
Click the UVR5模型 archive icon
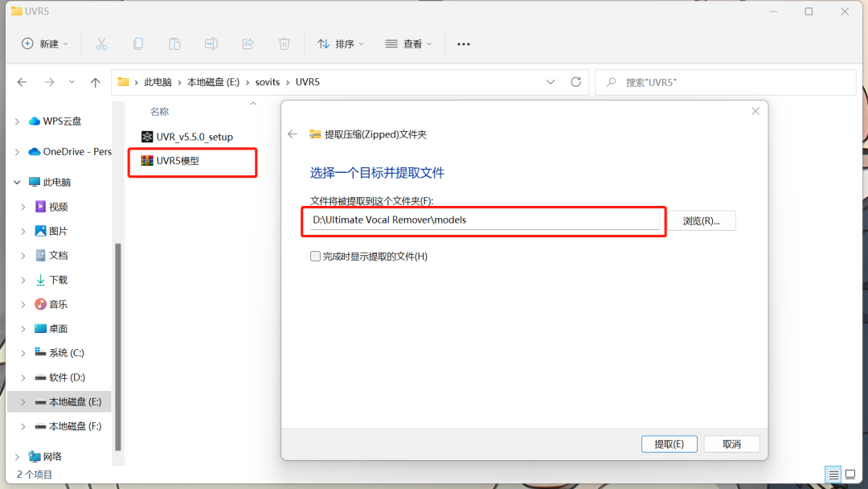coord(147,161)
